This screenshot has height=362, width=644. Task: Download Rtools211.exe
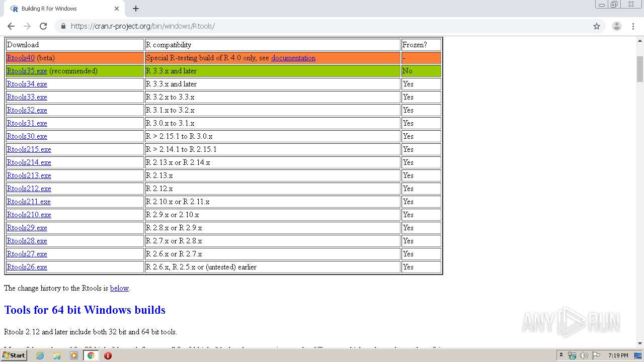coord(29,202)
